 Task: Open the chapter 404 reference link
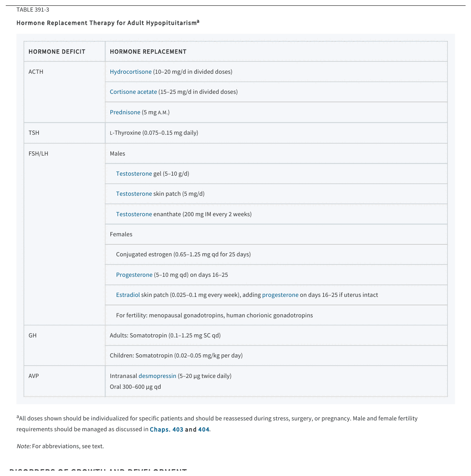pyautogui.click(x=203, y=429)
